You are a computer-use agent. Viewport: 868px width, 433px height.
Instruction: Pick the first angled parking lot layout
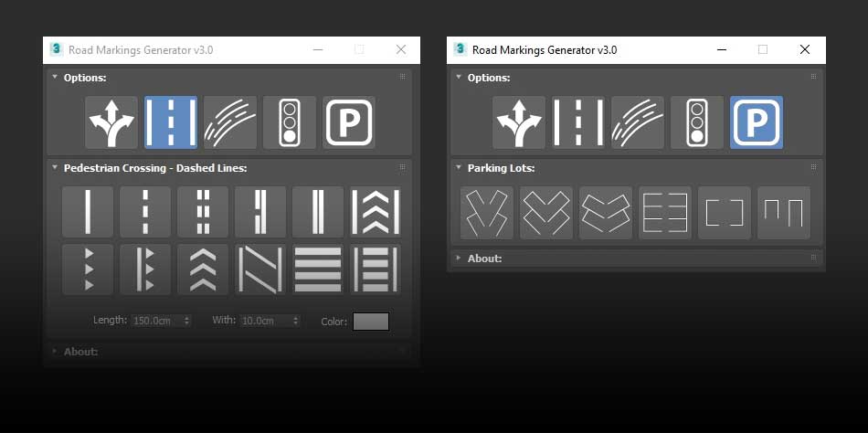(487, 213)
